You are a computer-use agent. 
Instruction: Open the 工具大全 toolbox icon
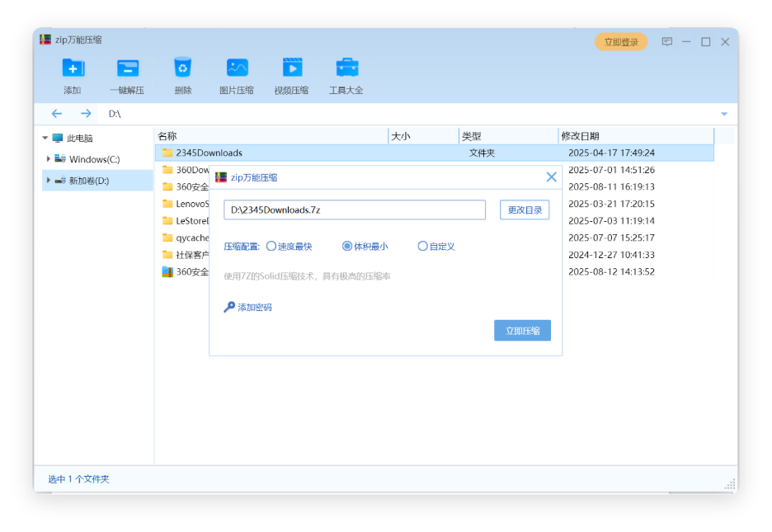click(x=346, y=68)
